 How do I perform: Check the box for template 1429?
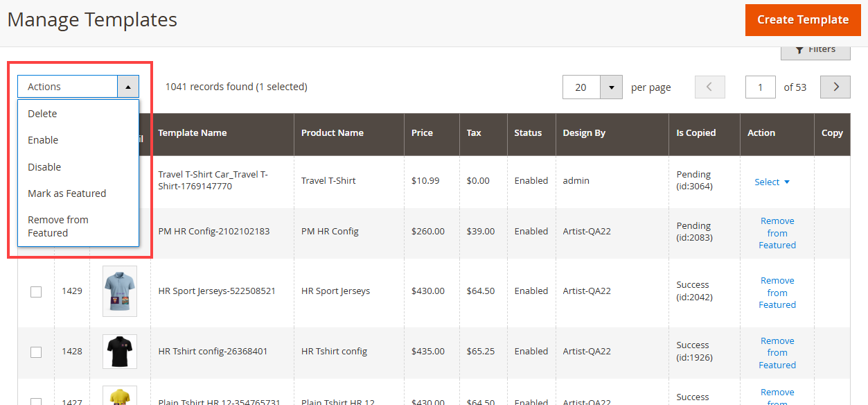(x=36, y=292)
